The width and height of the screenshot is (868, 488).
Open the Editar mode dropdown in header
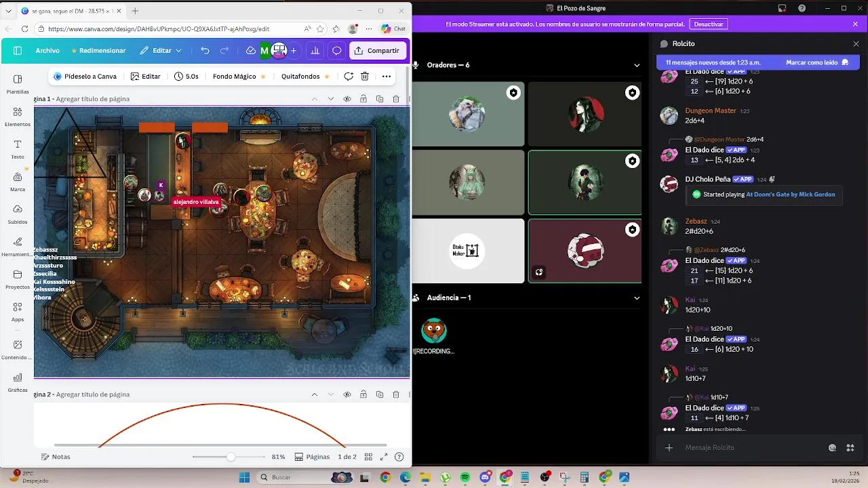point(161,51)
